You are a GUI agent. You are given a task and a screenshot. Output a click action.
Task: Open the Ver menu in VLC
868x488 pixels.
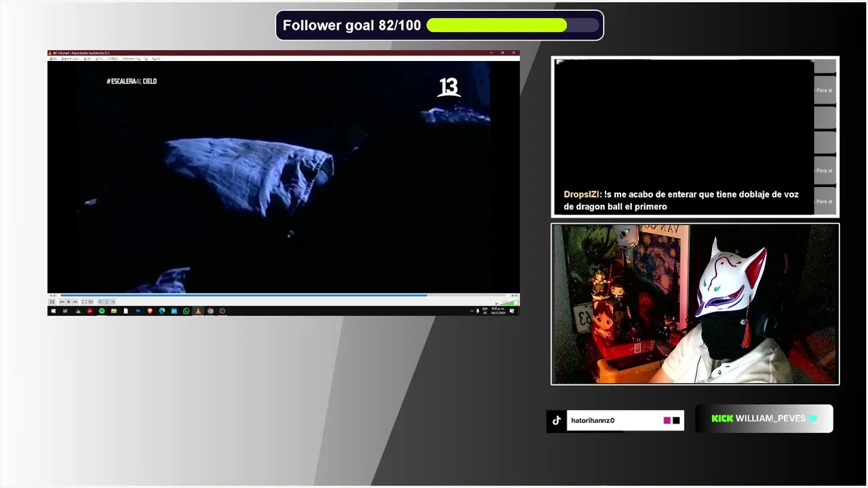[146, 58]
